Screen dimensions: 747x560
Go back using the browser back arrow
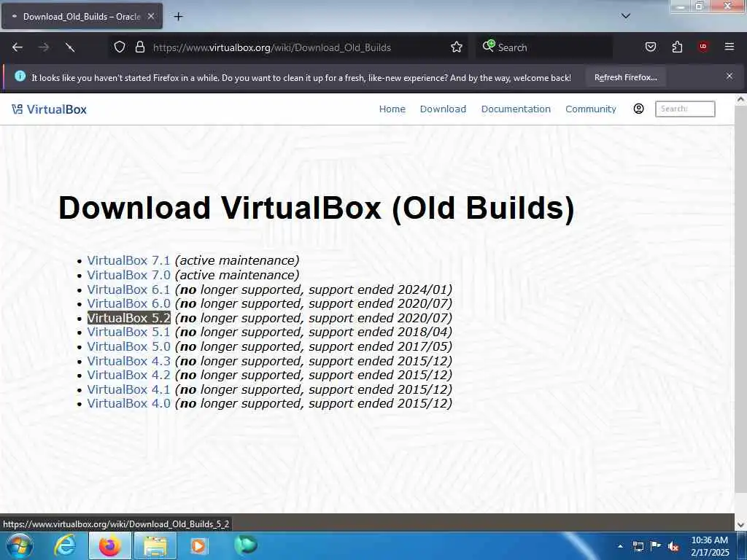[18, 47]
